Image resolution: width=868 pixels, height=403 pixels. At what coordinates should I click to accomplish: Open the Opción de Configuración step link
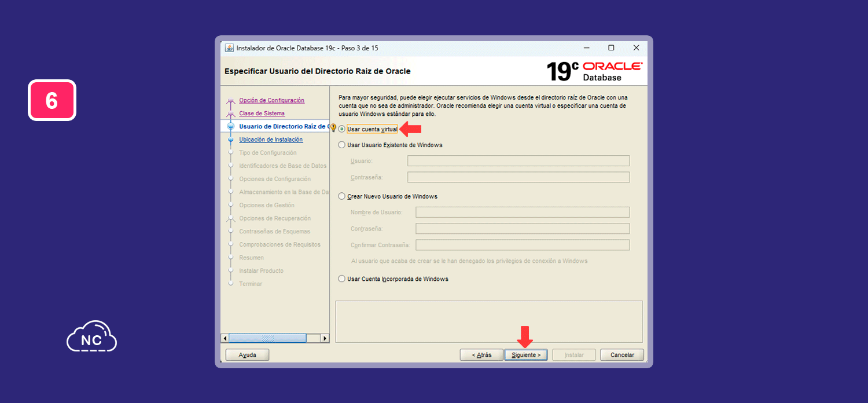271,100
